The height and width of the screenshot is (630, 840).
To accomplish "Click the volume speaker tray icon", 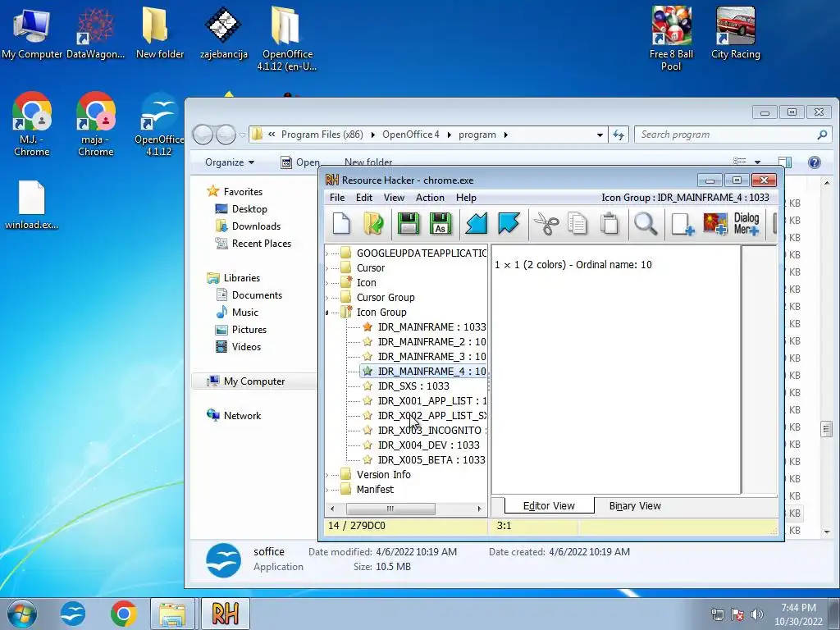I will [x=757, y=615].
